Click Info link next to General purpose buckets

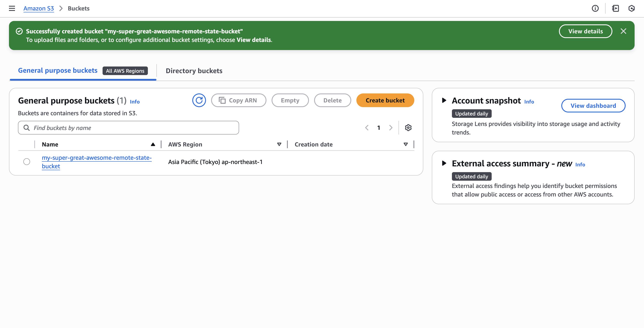pyautogui.click(x=134, y=102)
